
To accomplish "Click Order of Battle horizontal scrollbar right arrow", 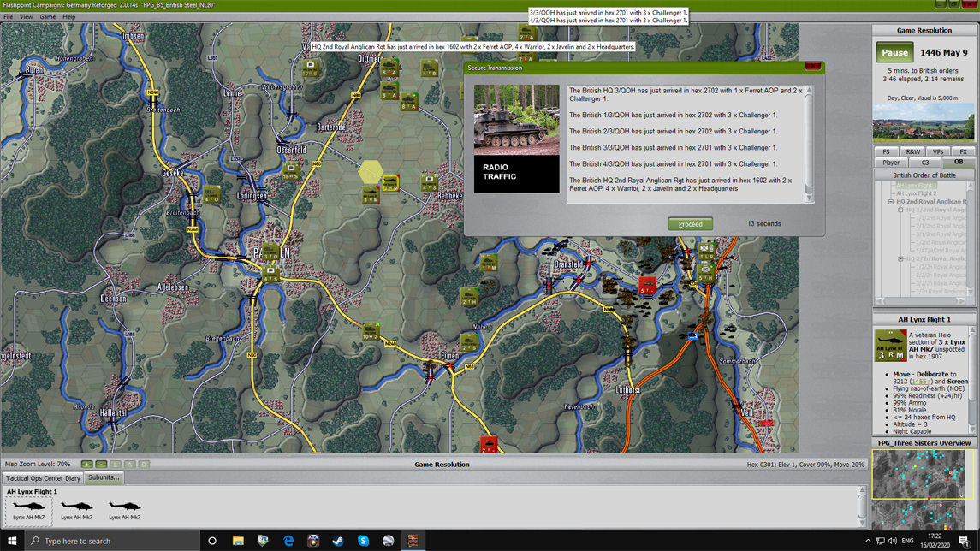I will coord(962,301).
